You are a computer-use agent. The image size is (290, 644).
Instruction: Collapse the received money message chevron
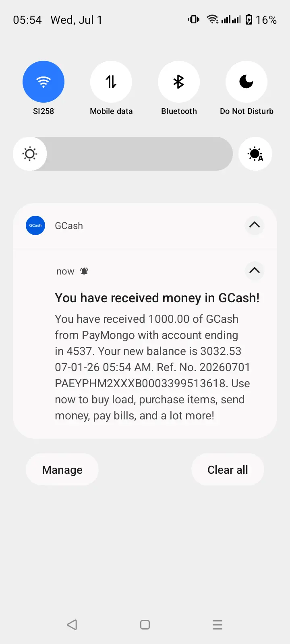(255, 270)
